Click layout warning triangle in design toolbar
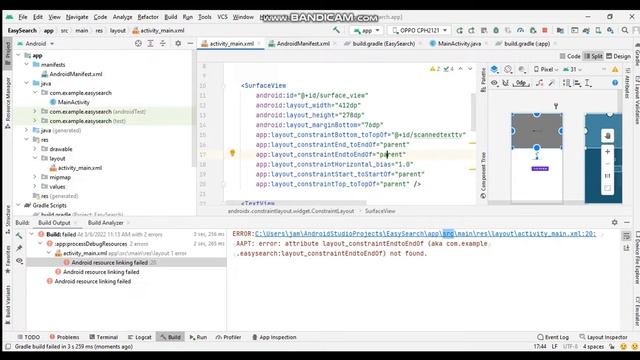Image resolution: width=640 pixels, height=360 pixels. tap(615, 70)
